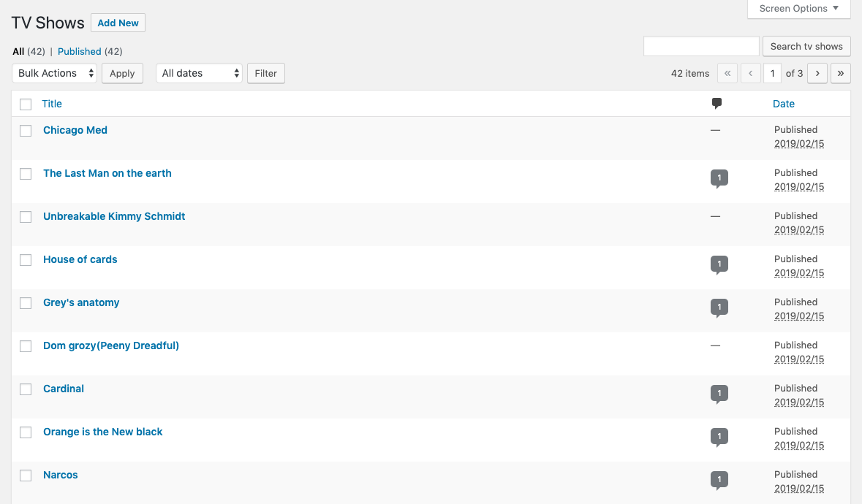Open The Last Man on the earth

(107, 173)
